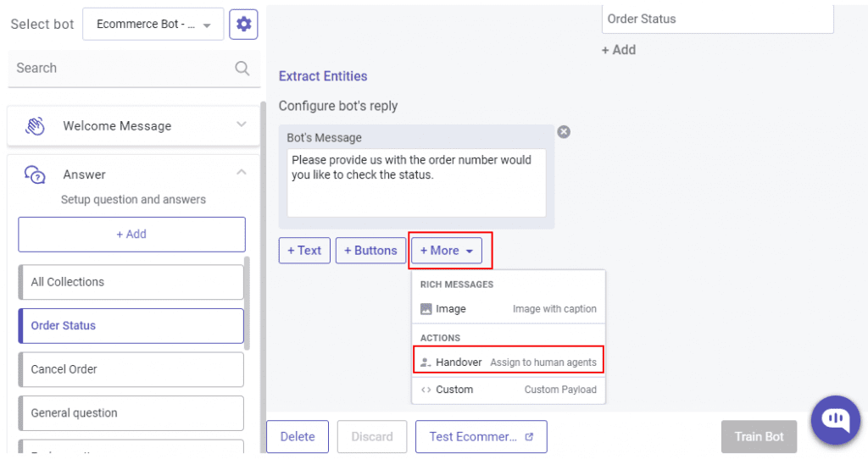This screenshot has width=868, height=459.
Task: Select Cancel Order answer
Action: coord(131,369)
